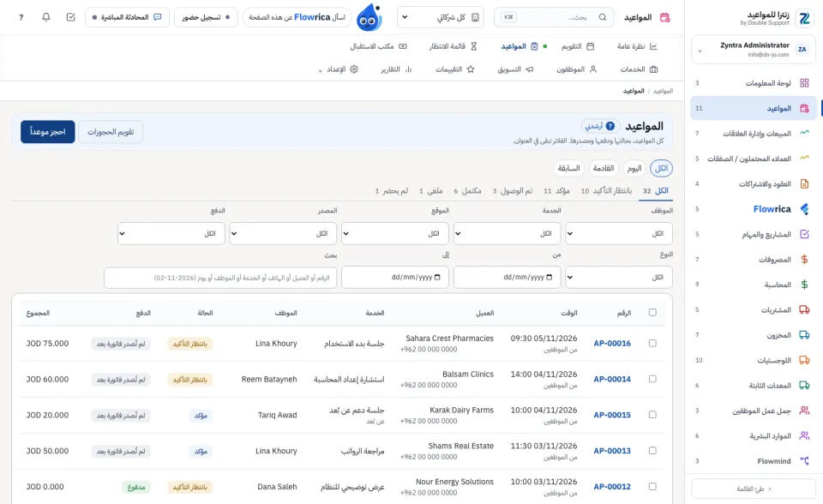Open the الموقع filter dropdown

[394, 234]
